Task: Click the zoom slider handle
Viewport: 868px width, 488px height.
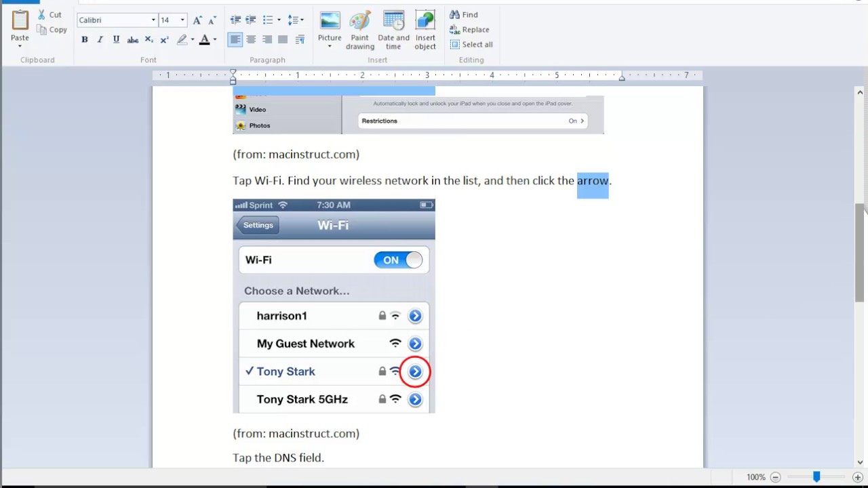Action: point(816,477)
